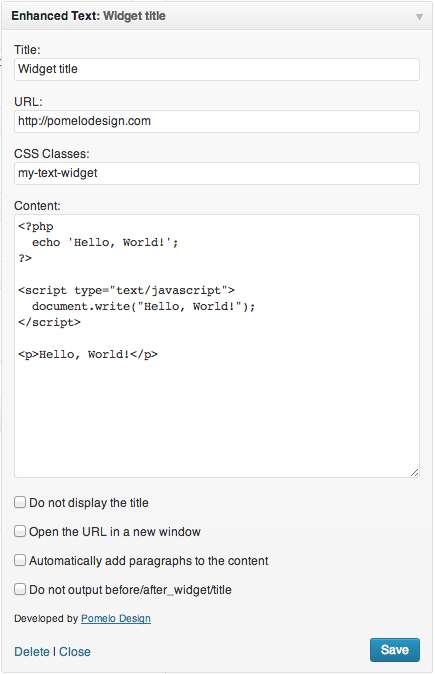Click the Enhanced Text widget header bar
This screenshot has height=674, width=435.
(217, 16)
